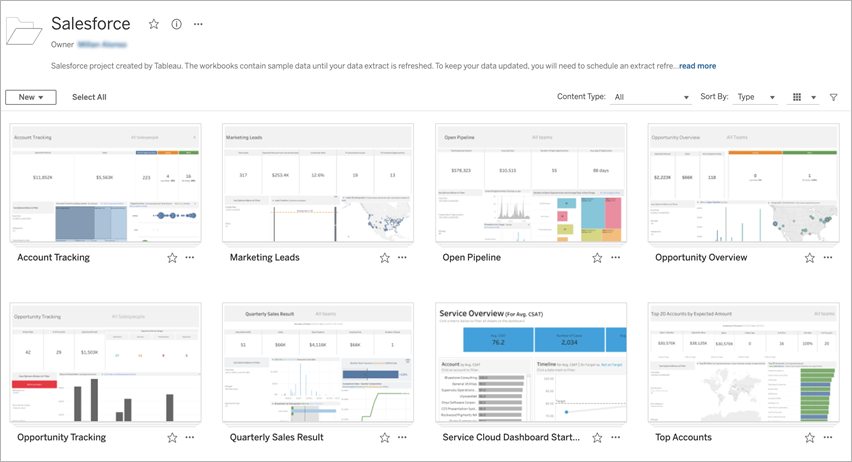The height and width of the screenshot is (462, 852).
Task: Click the Marketing Leads thumbnail
Action: click(x=318, y=183)
